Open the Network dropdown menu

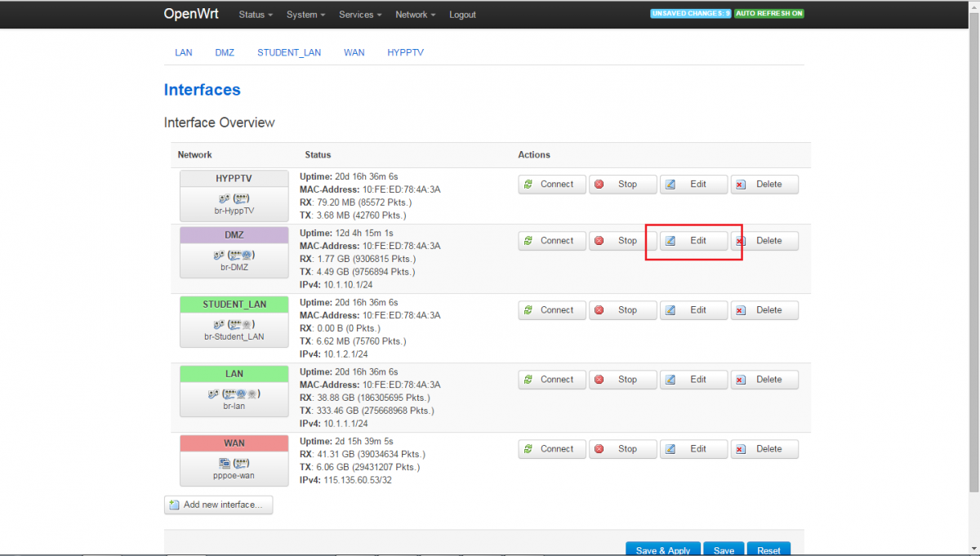tap(415, 15)
